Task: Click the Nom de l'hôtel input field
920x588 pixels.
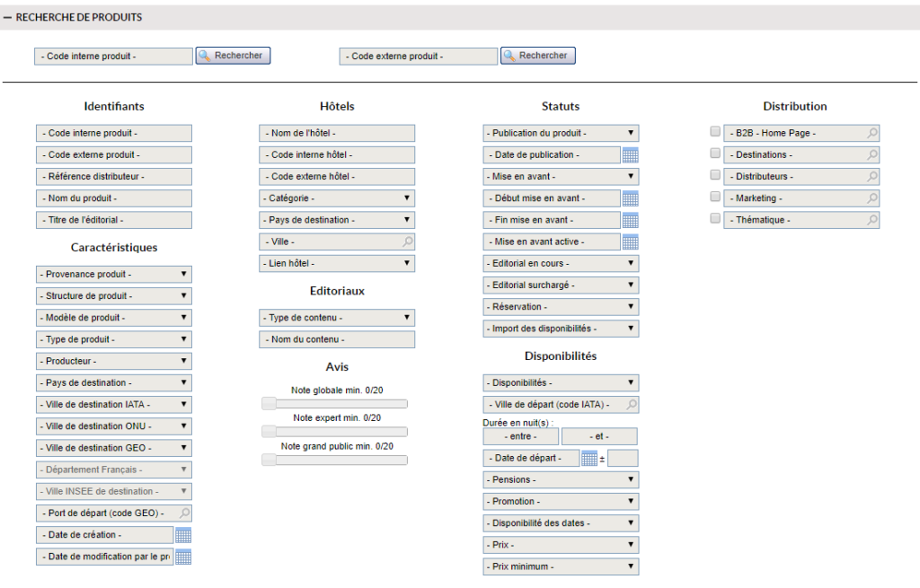Action: click(337, 133)
